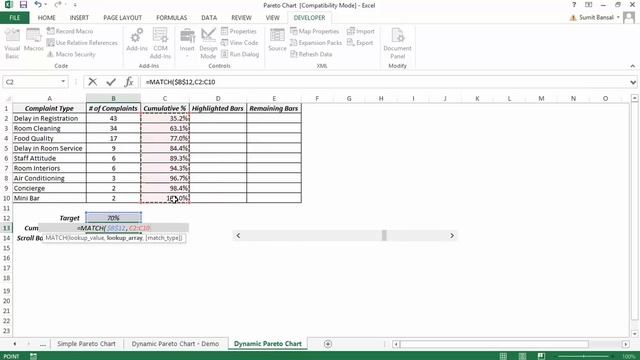Select the Target cell showing 70%
The height and width of the screenshot is (360, 640).
113,218
